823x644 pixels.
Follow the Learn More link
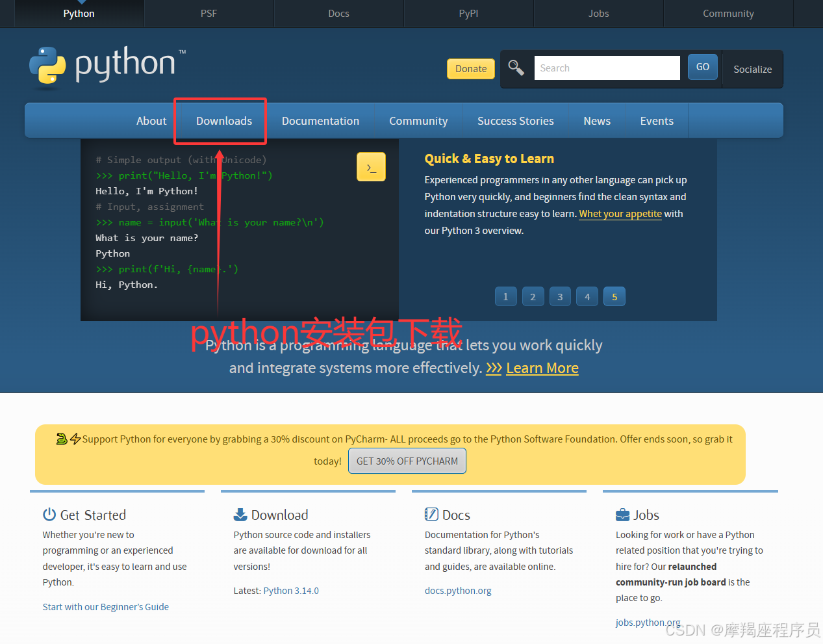[x=542, y=368]
